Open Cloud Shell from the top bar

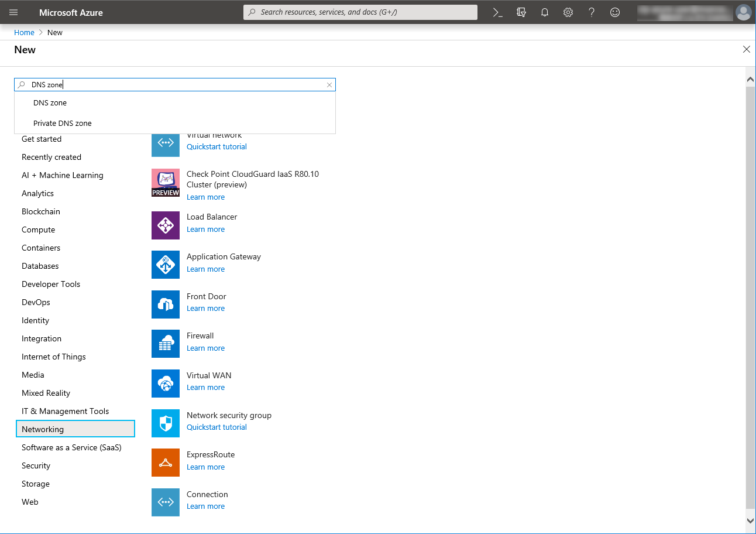[x=497, y=12]
